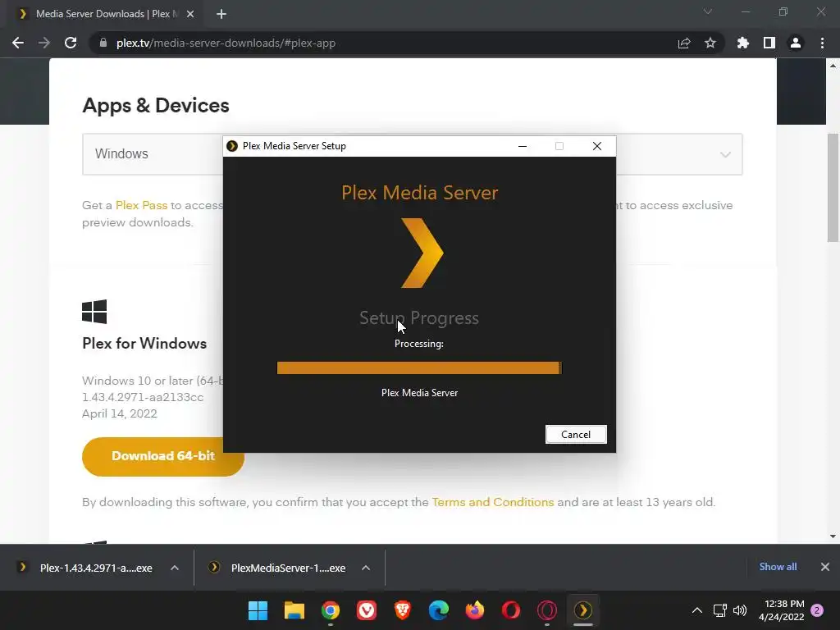Open the Terms and Conditions link
Image resolution: width=840 pixels, height=630 pixels.
pos(493,502)
